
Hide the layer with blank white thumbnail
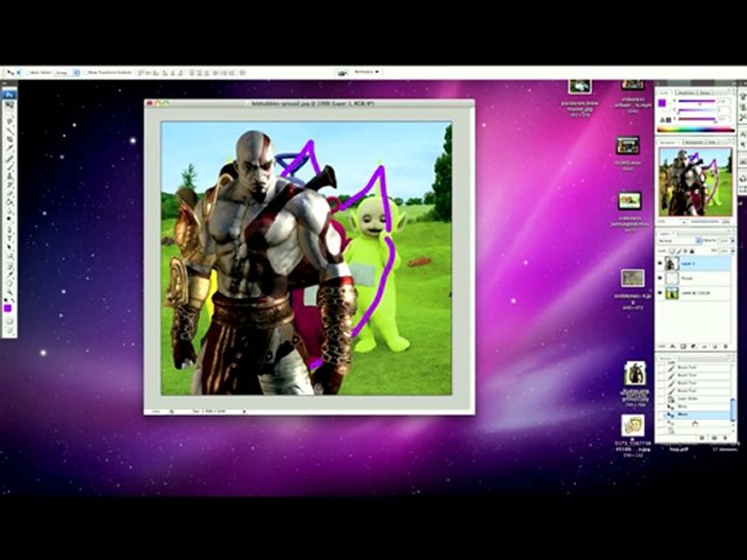(661, 278)
